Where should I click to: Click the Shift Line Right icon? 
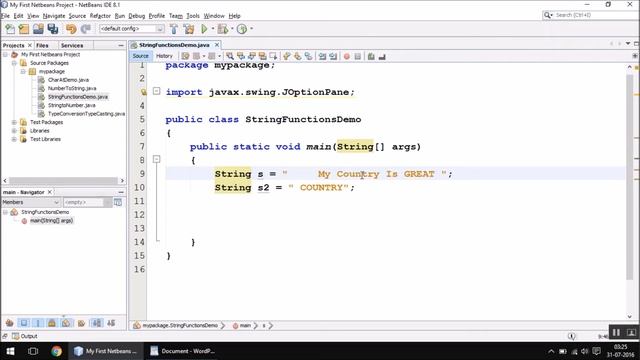[333, 56]
